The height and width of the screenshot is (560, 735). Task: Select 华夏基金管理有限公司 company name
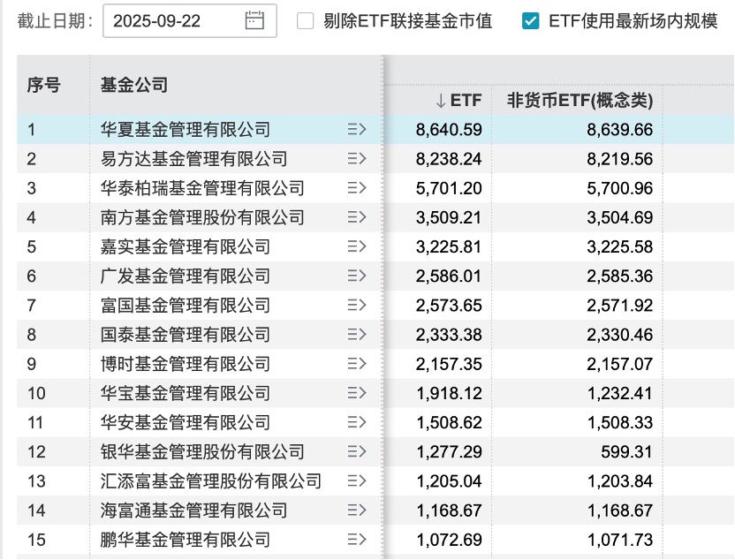186,129
